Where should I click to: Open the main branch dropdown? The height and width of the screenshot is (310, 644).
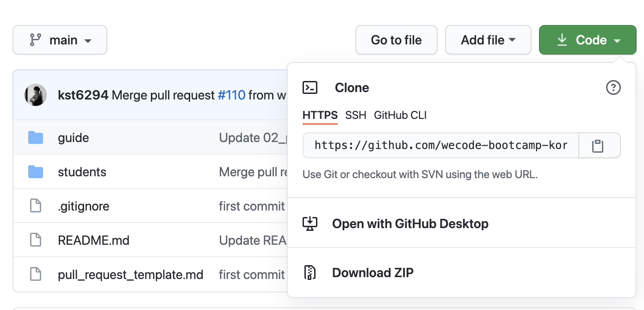(60, 40)
